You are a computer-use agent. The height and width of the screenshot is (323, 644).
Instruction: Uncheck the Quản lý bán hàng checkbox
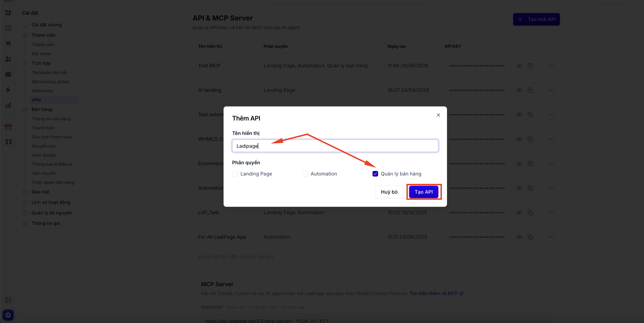click(375, 174)
